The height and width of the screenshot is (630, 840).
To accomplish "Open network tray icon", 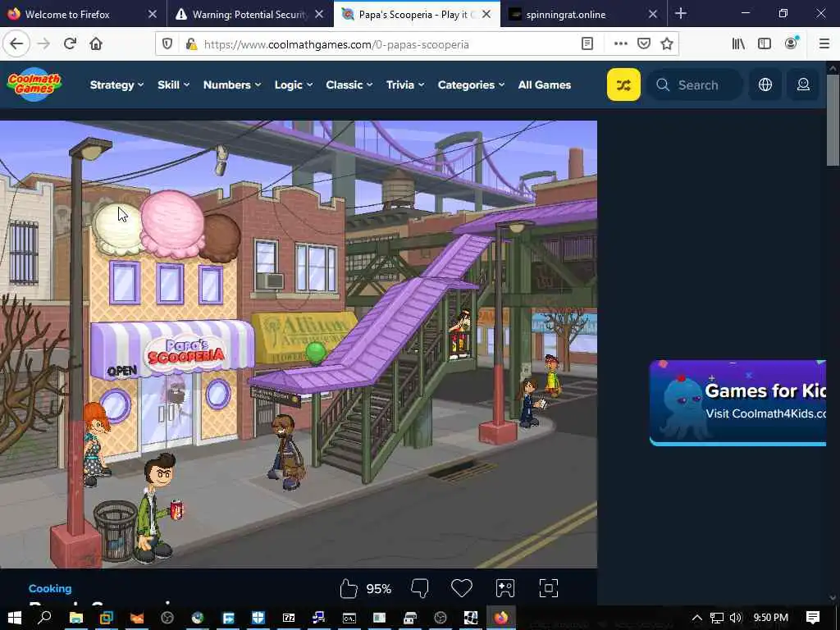I will click(716, 618).
